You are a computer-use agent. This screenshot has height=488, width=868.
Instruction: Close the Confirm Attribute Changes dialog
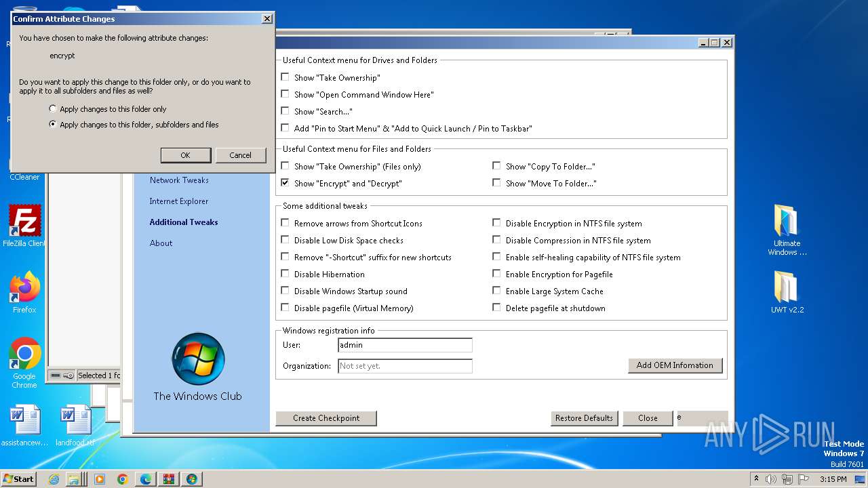click(x=267, y=19)
